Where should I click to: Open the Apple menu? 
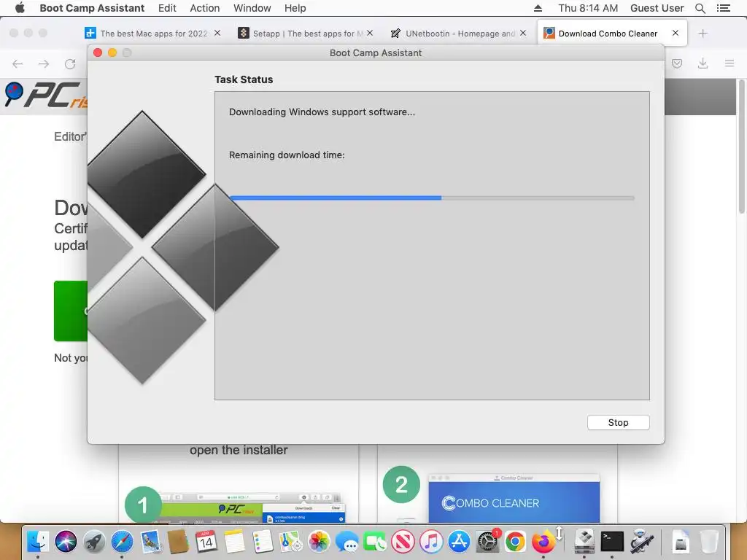[20, 8]
